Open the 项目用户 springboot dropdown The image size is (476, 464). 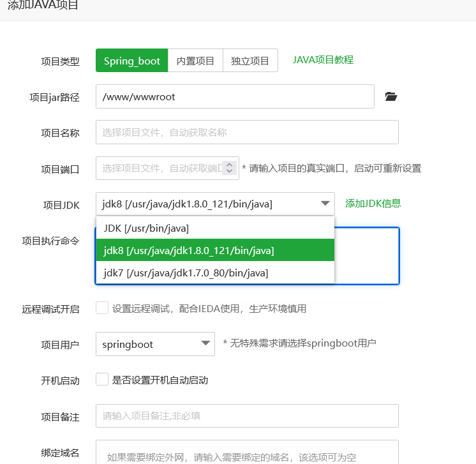coord(155,344)
